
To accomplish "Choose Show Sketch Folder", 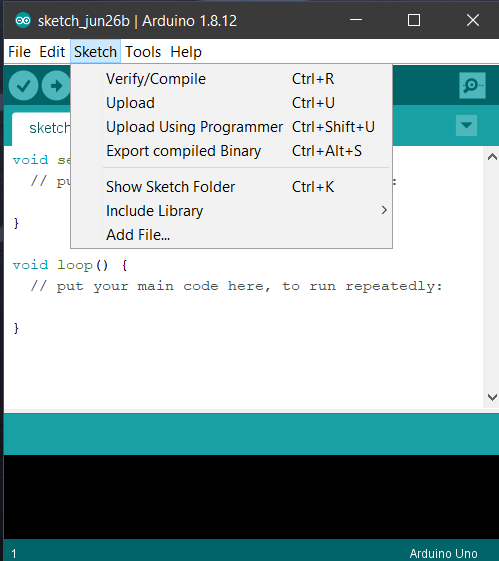I will (x=231, y=187).
